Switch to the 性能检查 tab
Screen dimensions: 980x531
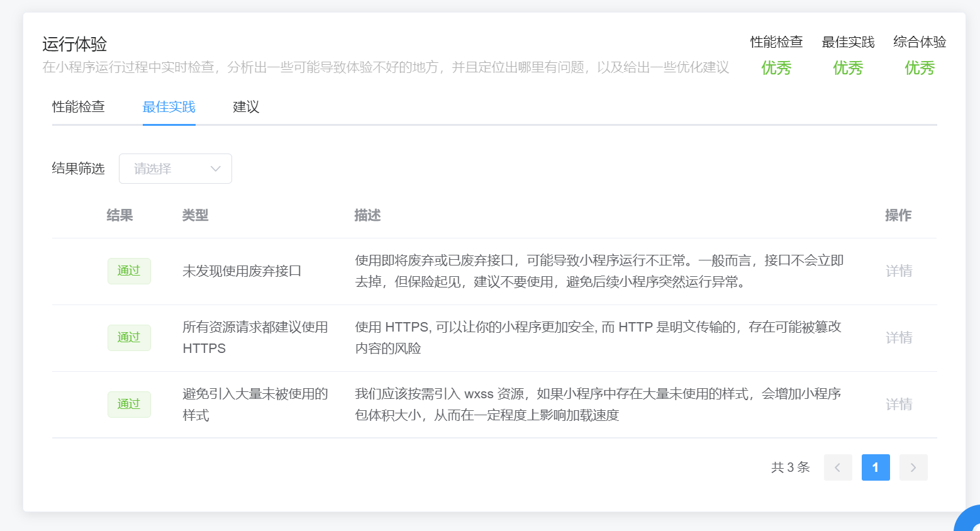pos(79,107)
